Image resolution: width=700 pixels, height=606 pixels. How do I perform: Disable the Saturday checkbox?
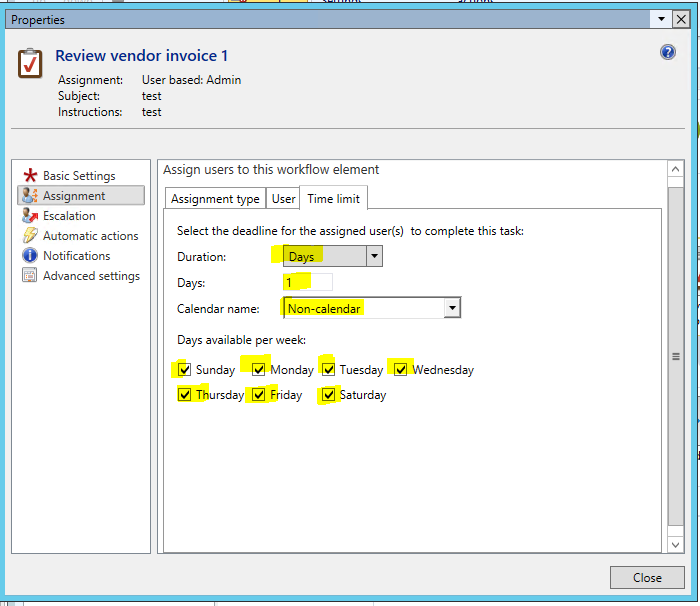click(x=328, y=394)
